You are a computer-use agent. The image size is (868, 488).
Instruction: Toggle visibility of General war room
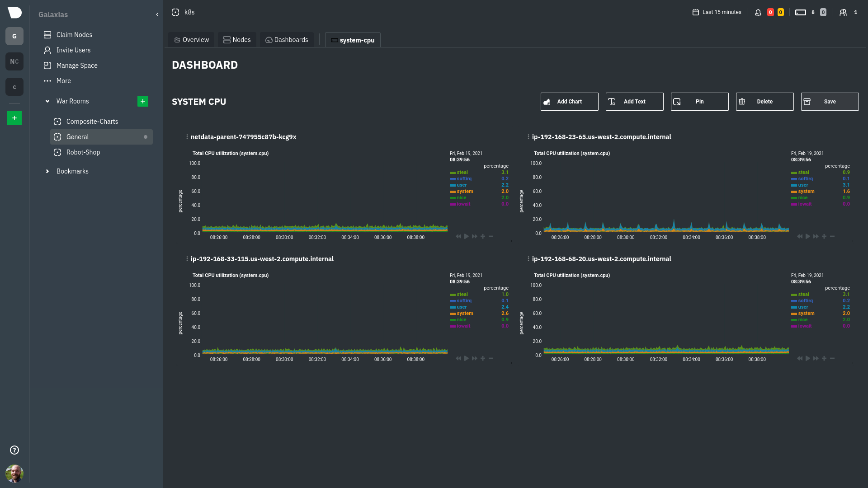[145, 136]
